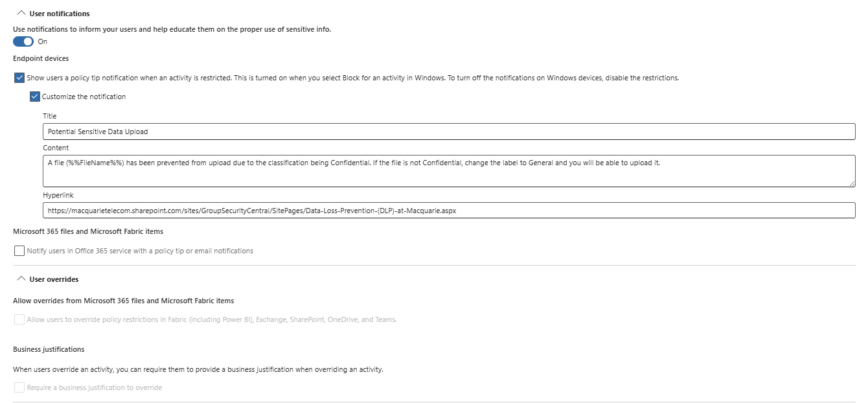
Task: Click the On label beside the toggle
Action: (x=43, y=41)
